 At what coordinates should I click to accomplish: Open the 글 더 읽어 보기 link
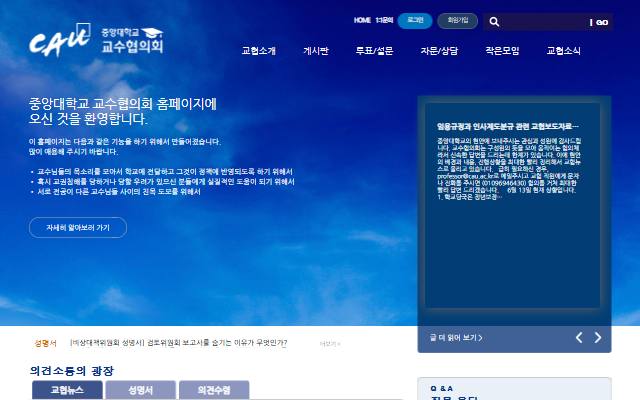pos(456,338)
